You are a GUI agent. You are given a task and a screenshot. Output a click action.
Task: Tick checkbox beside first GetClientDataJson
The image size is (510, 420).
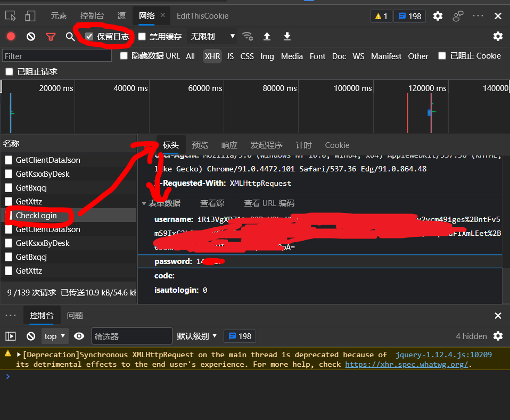tap(9, 160)
